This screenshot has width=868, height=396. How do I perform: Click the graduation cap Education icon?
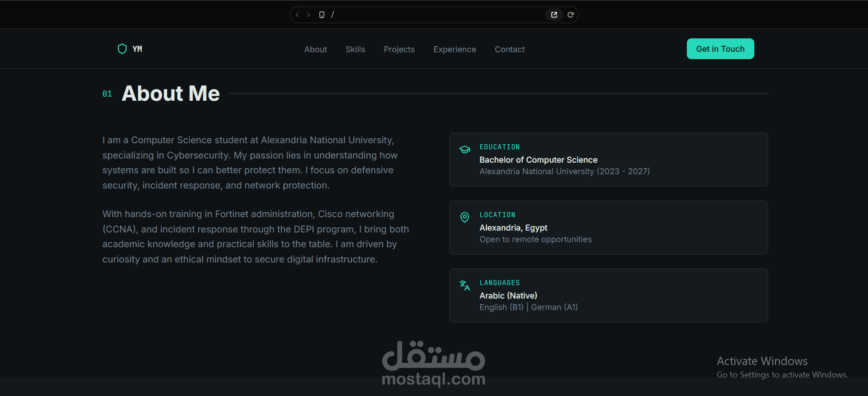pos(465,149)
